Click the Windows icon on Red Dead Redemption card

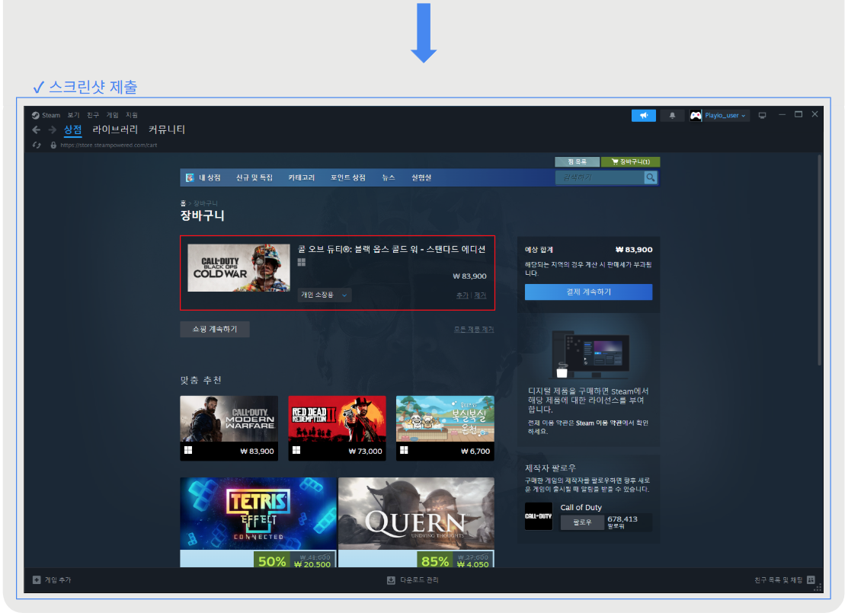pyautogui.click(x=296, y=450)
